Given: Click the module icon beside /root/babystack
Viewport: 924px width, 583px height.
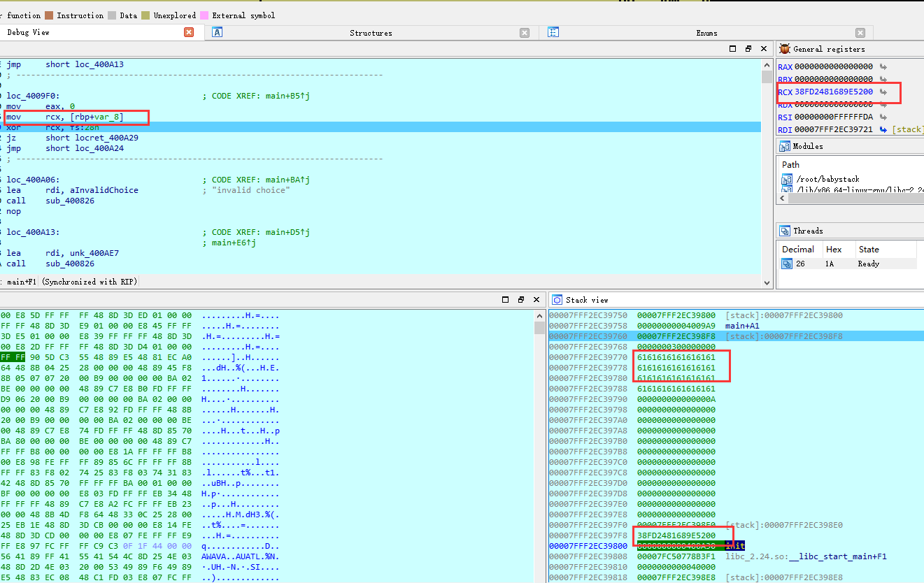Looking at the screenshot, I should click(788, 179).
